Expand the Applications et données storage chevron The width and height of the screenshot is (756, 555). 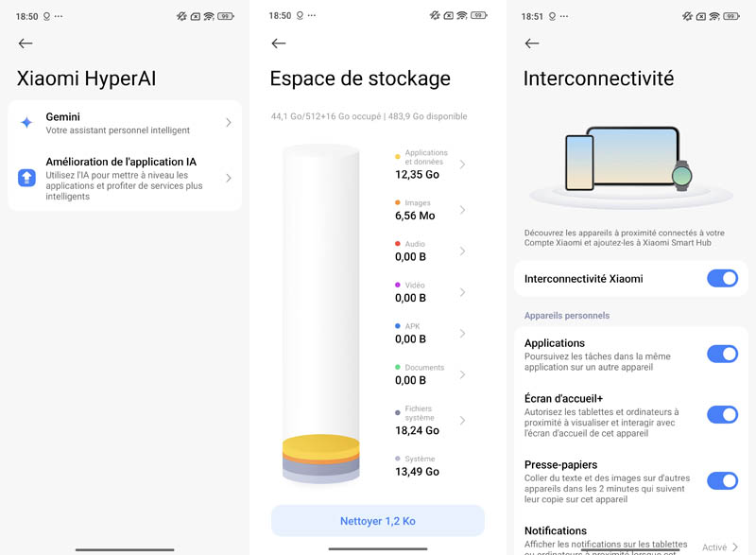coord(462,165)
